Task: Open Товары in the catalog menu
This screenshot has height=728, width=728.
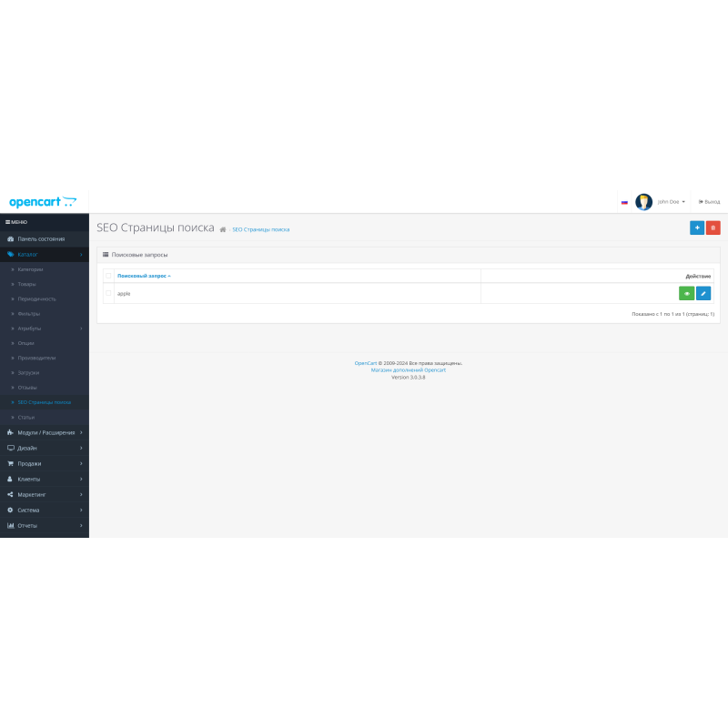Action: pyautogui.click(x=27, y=284)
